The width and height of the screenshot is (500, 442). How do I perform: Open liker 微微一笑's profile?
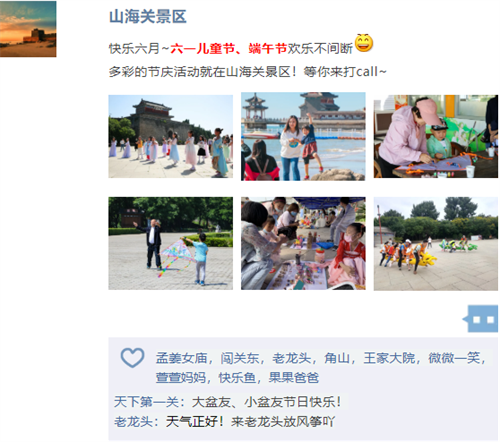(x=454, y=358)
